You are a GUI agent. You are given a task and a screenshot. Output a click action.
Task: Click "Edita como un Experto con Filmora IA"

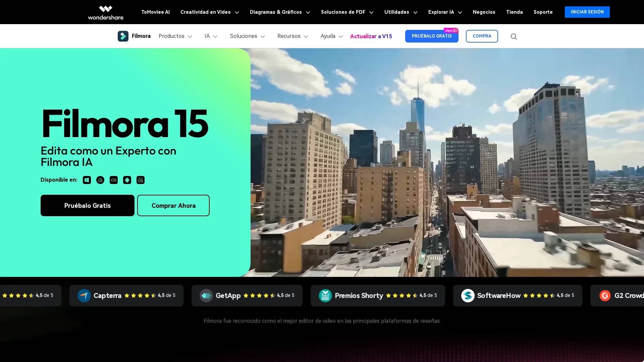108,156
